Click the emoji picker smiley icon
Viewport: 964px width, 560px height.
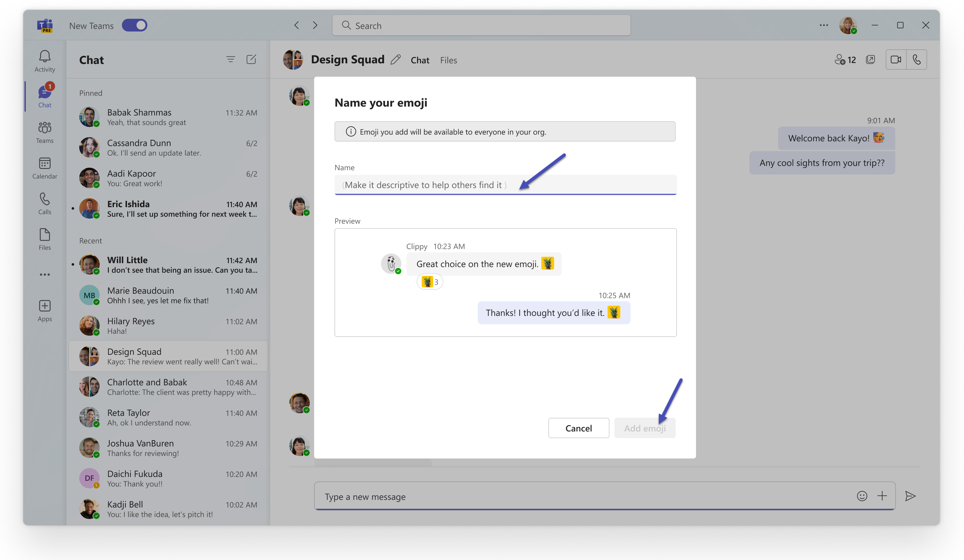pos(862,496)
